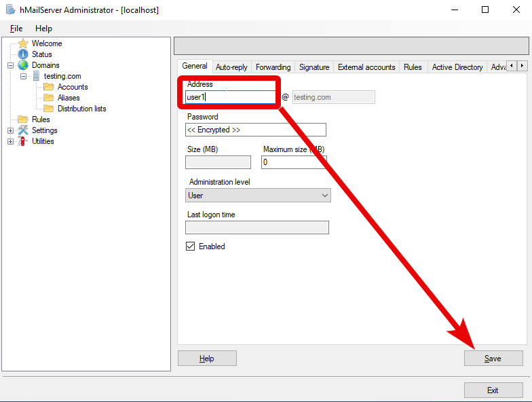The height and width of the screenshot is (402, 532).
Task: Click the testing.com server icon
Action: click(x=36, y=76)
